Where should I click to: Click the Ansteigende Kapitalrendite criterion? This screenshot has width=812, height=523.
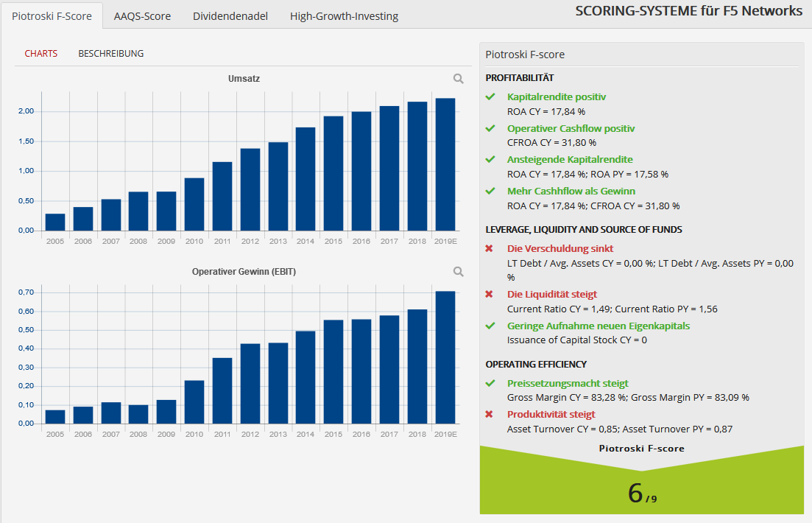570,160
